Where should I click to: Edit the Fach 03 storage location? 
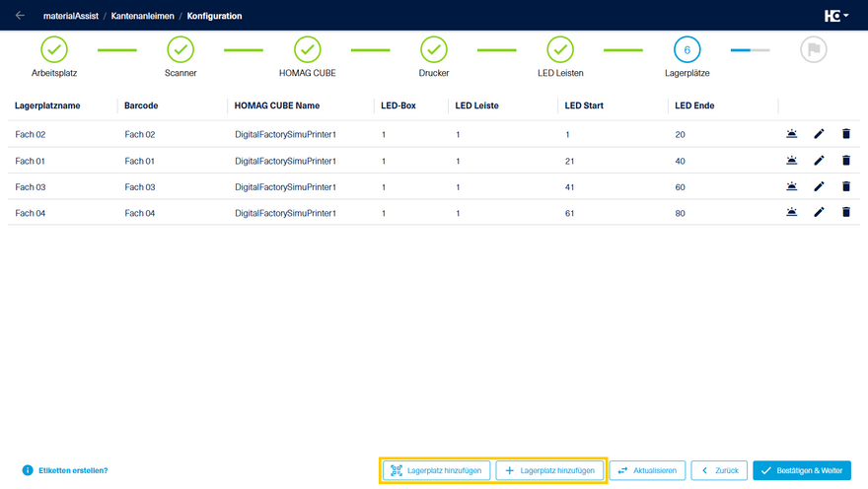(x=819, y=186)
